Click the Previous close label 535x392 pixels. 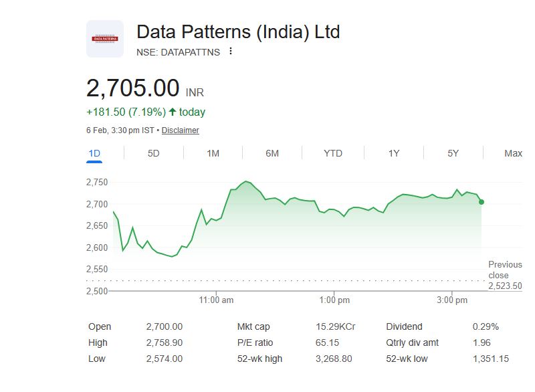pyautogui.click(x=504, y=270)
